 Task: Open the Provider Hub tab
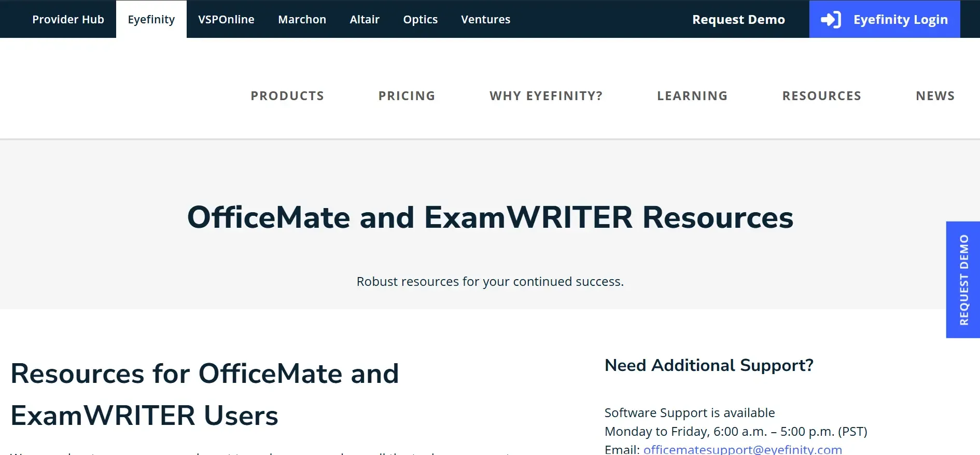point(68,19)
